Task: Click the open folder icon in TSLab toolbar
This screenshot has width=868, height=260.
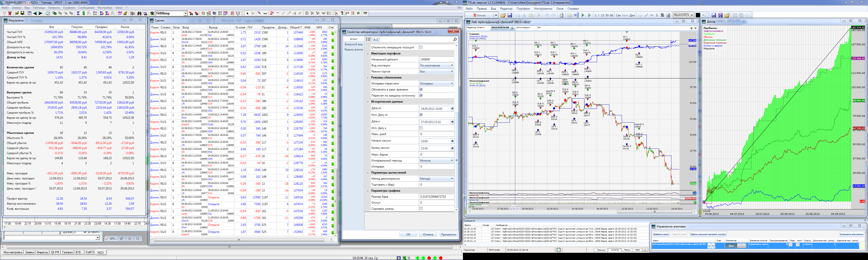Action: point(503,15)
